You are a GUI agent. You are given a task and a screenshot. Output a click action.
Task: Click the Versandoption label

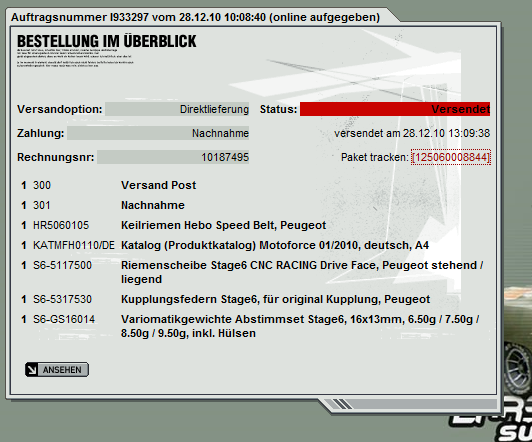click(60, 109)
